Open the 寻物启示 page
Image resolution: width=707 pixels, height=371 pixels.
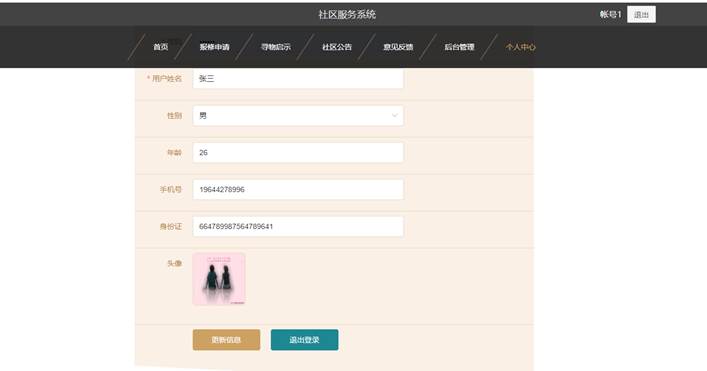[x=276, y=47]
